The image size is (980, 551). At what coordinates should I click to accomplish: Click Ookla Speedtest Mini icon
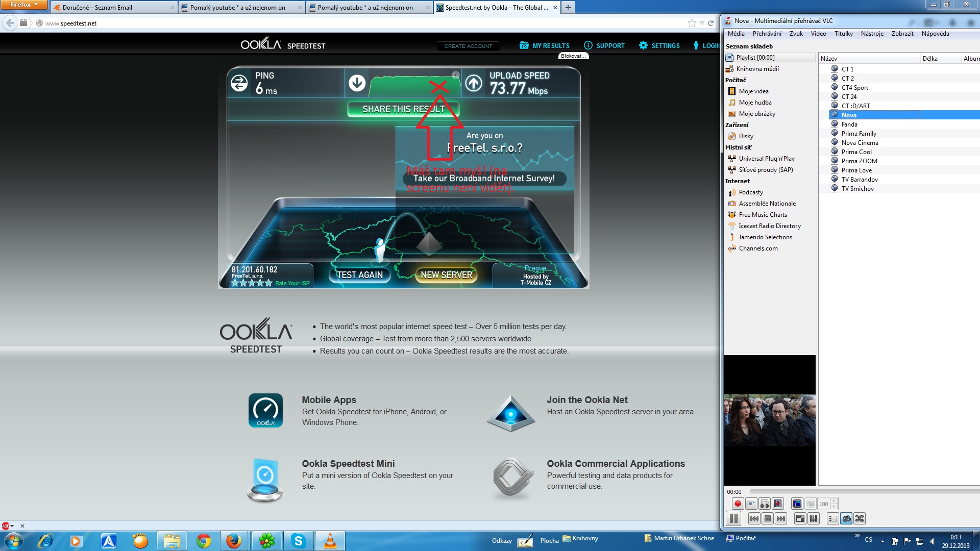[265, 480]
